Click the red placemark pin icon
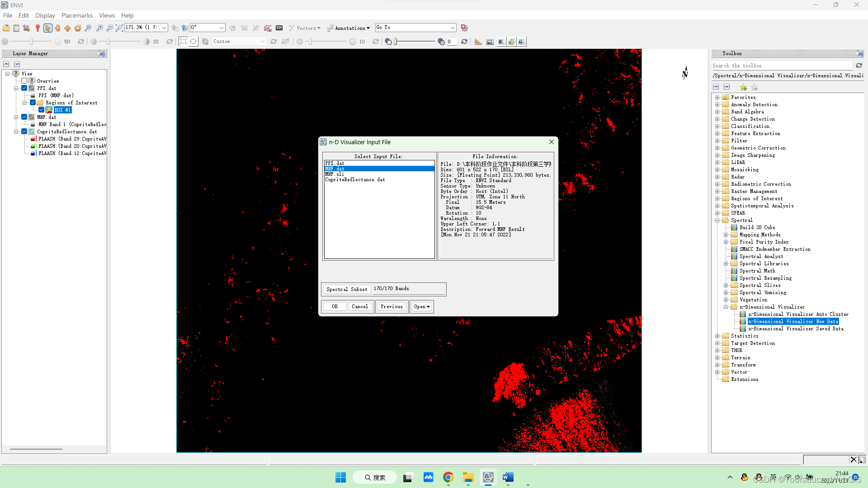Image resolution: width=868 pixels, height=488 pixels. [x=38, y=28]
